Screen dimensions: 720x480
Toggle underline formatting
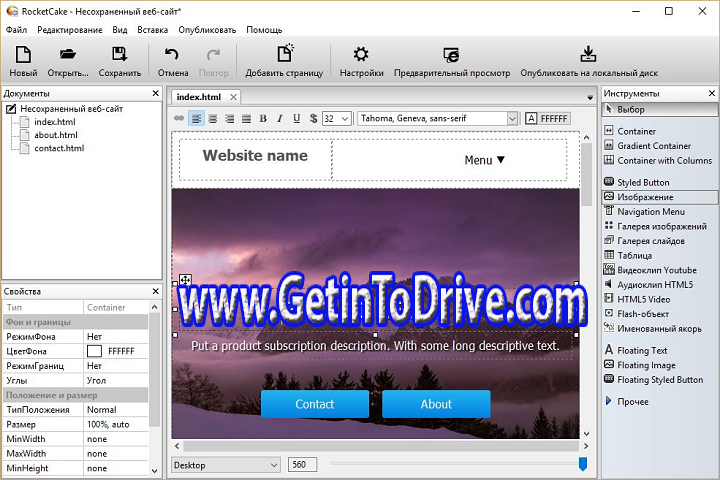(297, 119)
